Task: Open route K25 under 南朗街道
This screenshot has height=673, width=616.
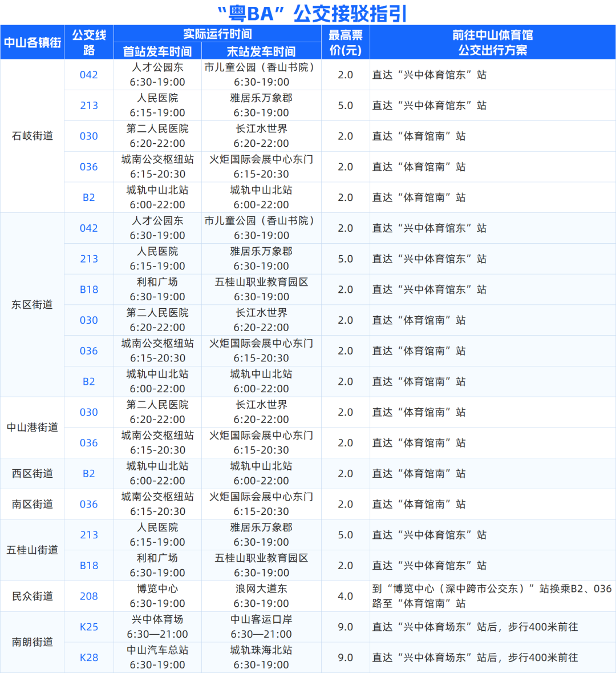Action: (89, 626)
